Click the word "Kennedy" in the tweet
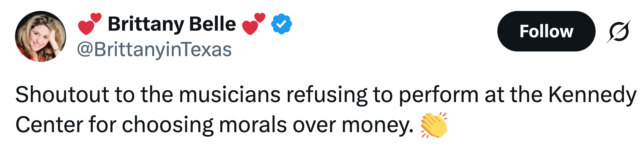Image resolution: width=644 pixels, height=155 pixels. [592, 95]
